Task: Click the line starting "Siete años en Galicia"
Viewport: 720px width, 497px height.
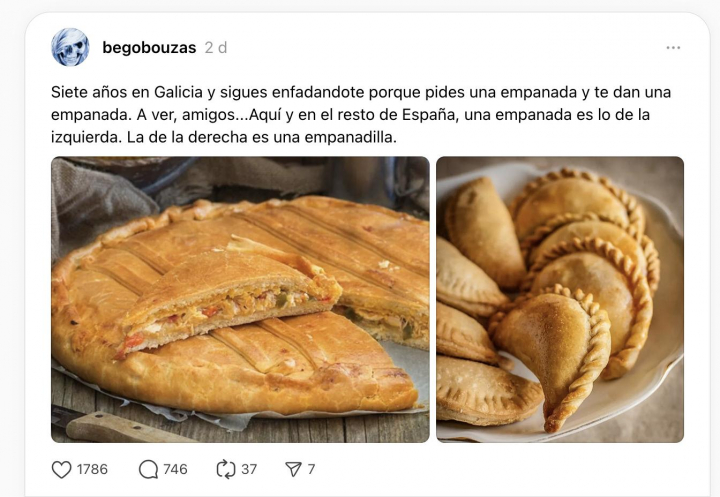Action: tap(361, 92)
